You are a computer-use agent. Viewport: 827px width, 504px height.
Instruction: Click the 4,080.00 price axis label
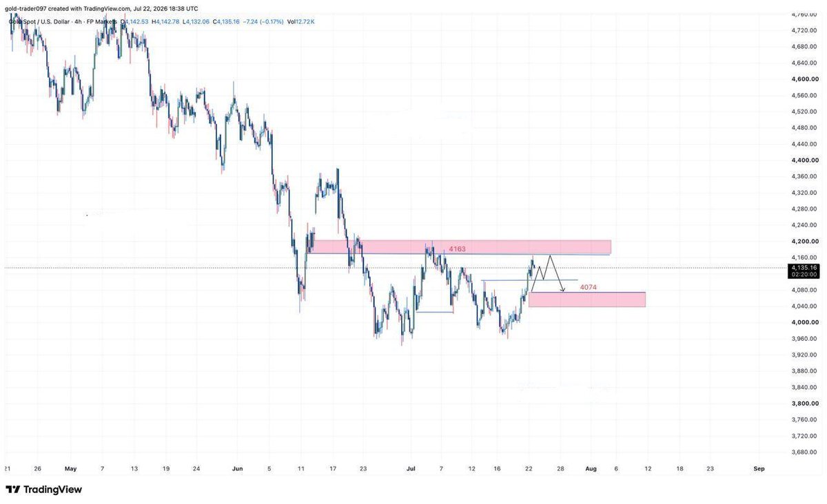point(804,290)
